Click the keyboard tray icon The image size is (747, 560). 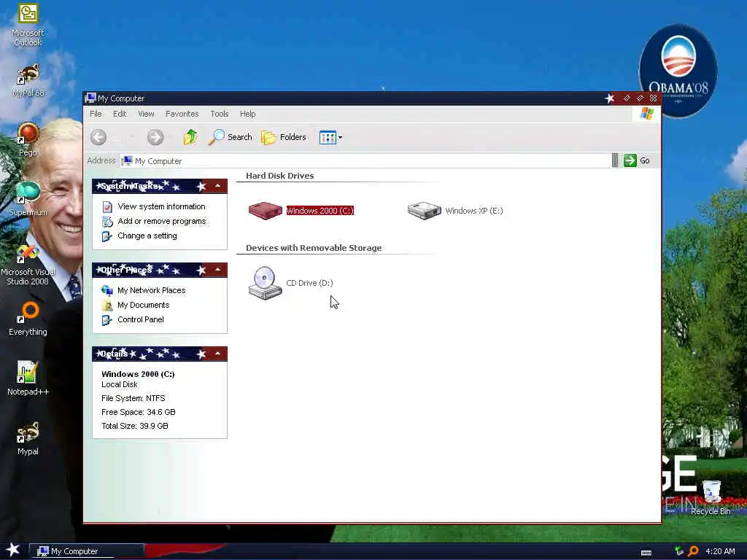(646, 553)
